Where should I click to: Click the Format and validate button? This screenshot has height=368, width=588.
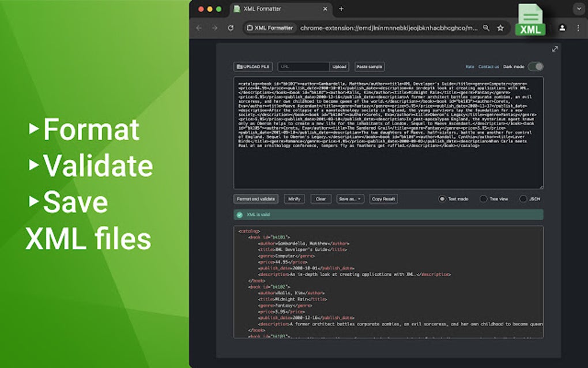256,198
